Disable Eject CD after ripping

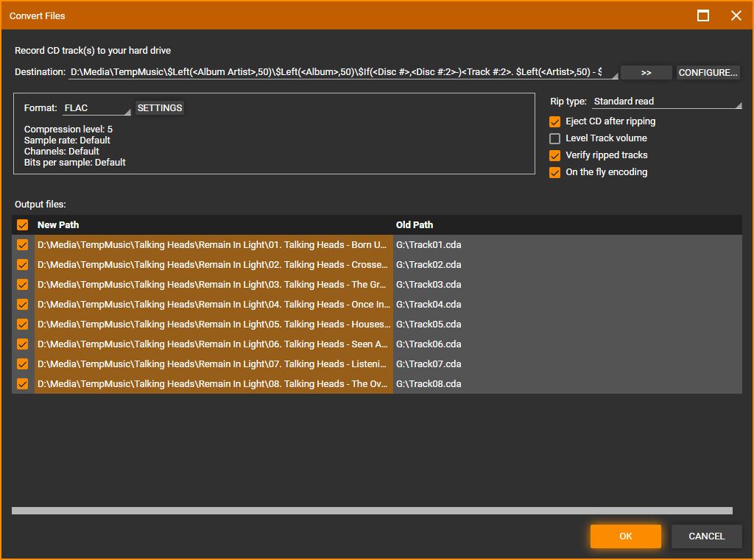555,121
